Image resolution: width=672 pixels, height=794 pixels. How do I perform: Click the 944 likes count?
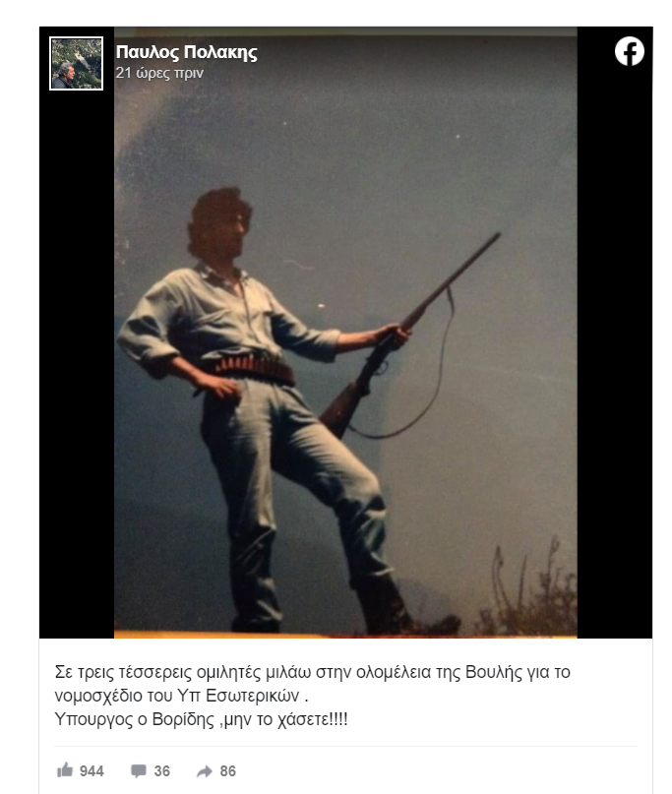92,771
